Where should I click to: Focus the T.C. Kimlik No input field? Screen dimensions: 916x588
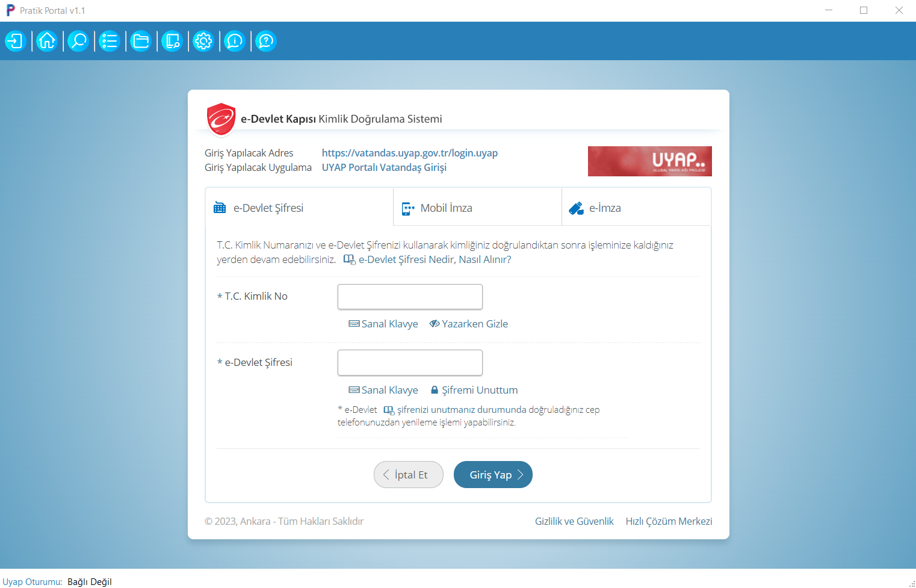pyautogui.click(x=410, y=297)
